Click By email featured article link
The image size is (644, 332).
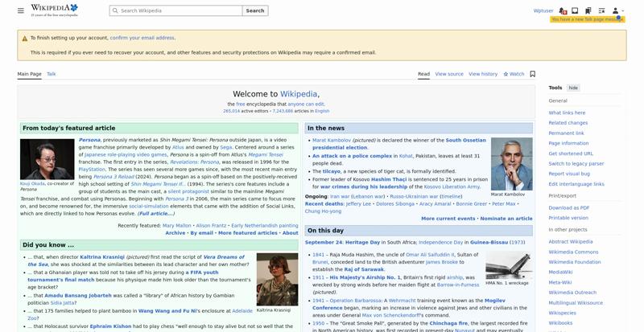coord(202,232)
